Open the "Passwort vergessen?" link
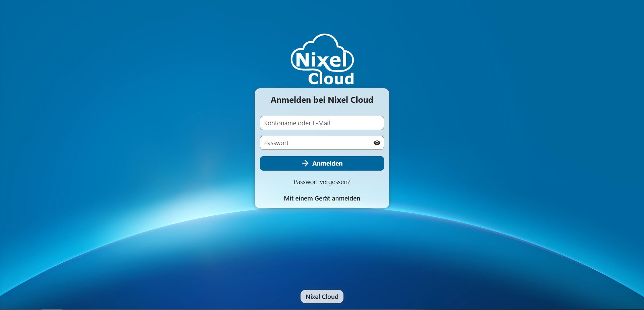 pos(322,182)
